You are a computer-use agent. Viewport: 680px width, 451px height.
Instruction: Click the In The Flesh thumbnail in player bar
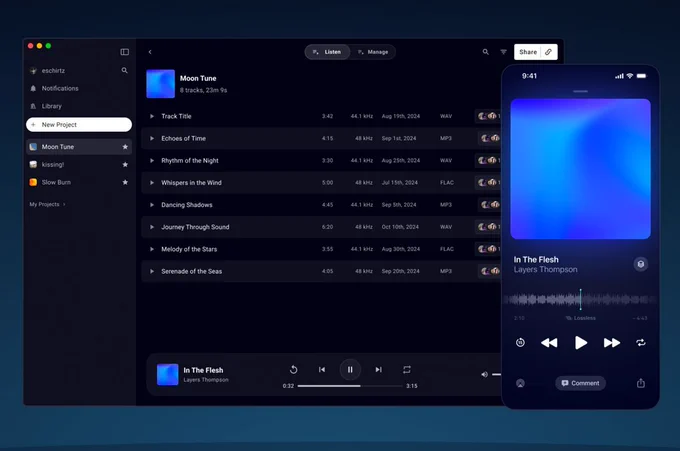pos(167,374)
